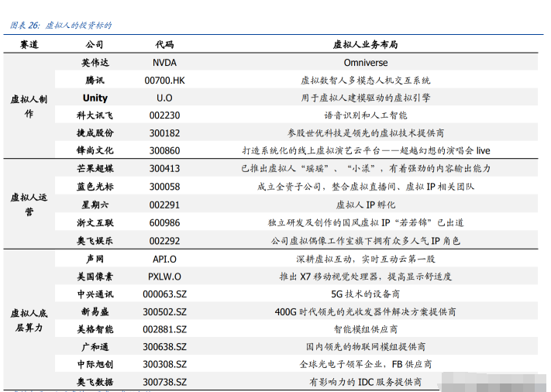This screenshot has width=551, height=392.
Task: Select stock code '002291'
Action: [x=164, y=205]
